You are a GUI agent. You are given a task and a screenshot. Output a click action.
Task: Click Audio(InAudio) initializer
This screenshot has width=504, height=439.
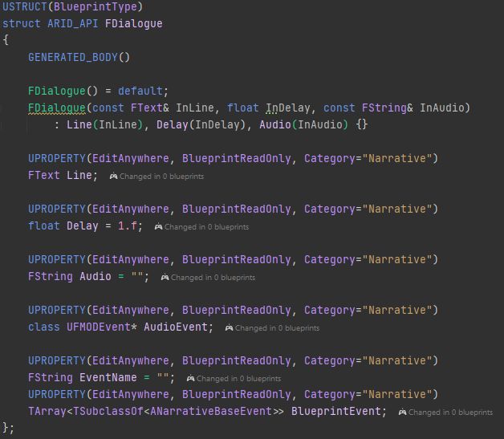click(303, 124)
